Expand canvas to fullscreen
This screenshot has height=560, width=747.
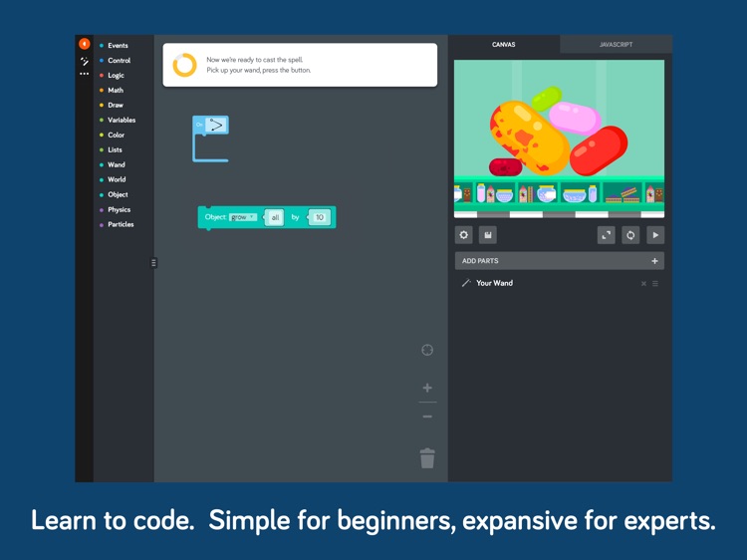pos(606,235)
